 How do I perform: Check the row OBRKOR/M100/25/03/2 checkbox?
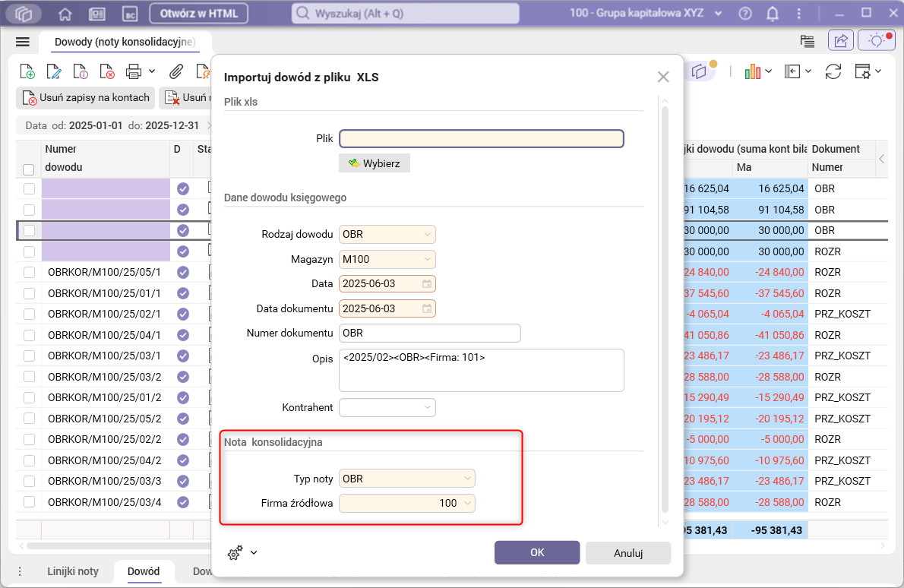point(29,377)
